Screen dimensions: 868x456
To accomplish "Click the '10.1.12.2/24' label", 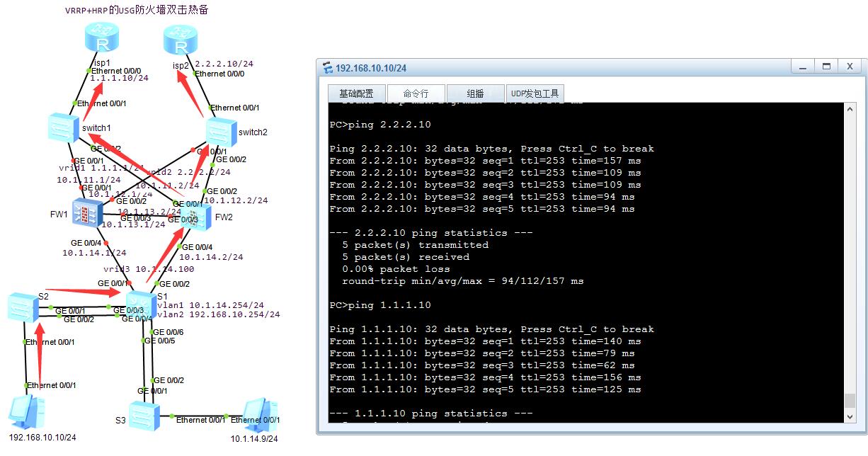I will click(236, 200).
